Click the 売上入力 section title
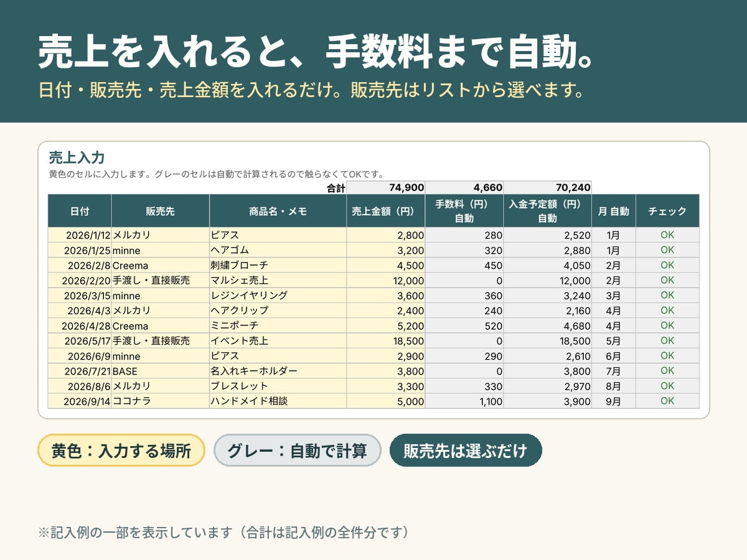Screen dimensions: 747x560 click(77, 158)
